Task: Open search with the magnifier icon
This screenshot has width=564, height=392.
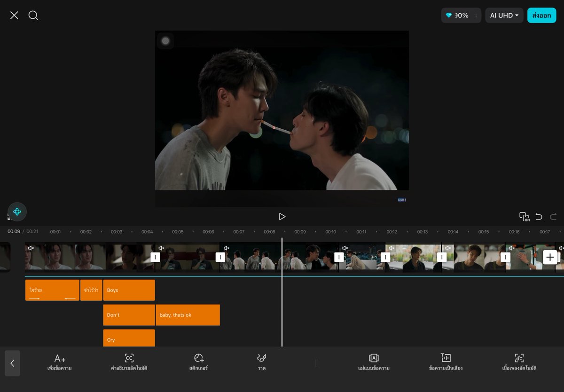Action: click(33, 15)
